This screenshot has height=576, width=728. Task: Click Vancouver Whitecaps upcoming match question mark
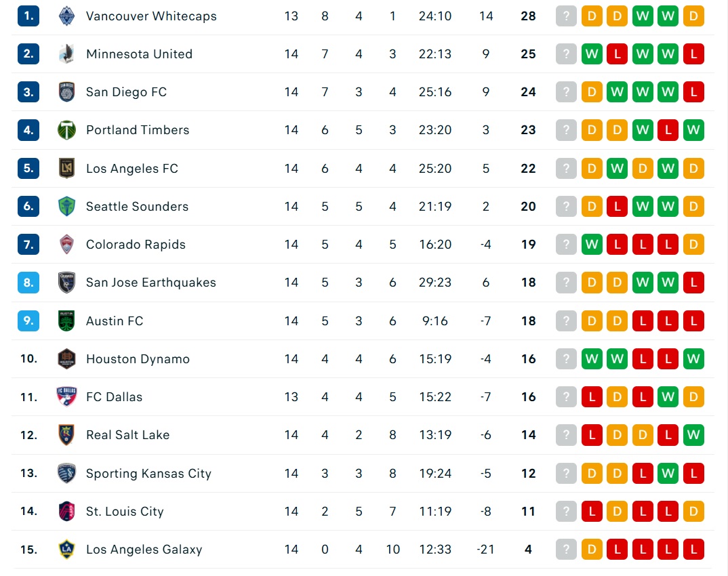click(x=566, y=16)
